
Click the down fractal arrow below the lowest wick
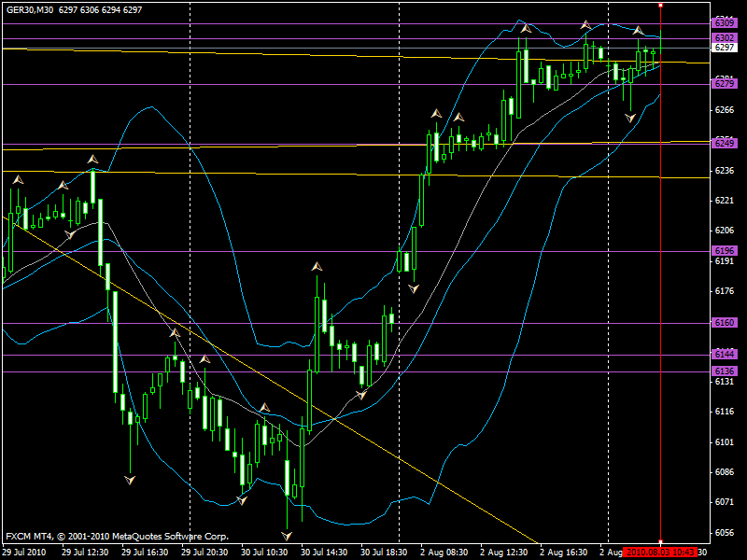(x=287, y=536)
